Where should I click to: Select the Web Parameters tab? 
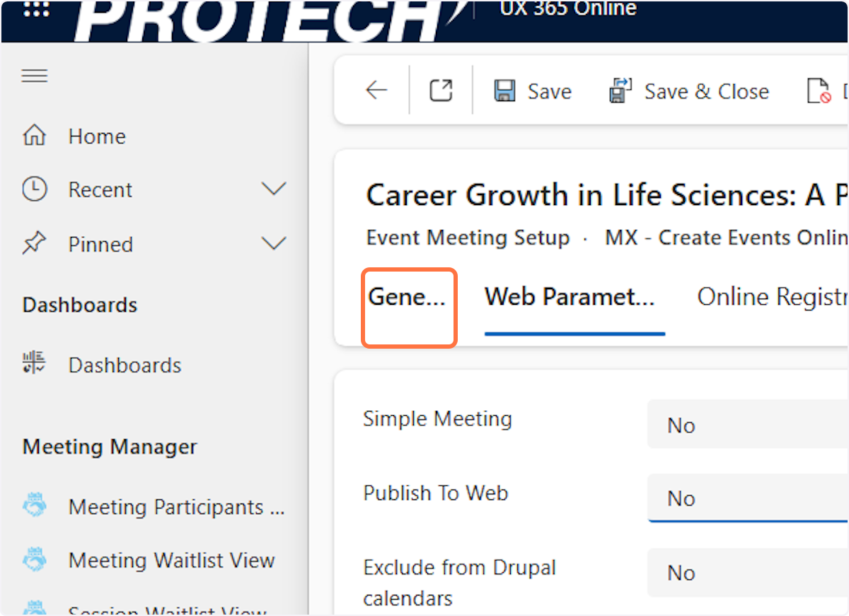point(570,297)
